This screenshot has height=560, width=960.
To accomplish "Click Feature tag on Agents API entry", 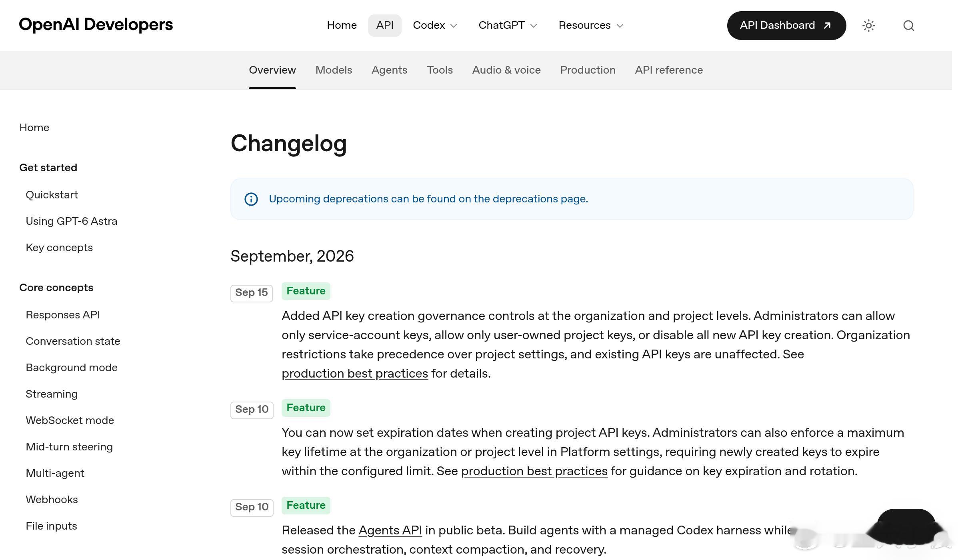I will click(306, 505).
